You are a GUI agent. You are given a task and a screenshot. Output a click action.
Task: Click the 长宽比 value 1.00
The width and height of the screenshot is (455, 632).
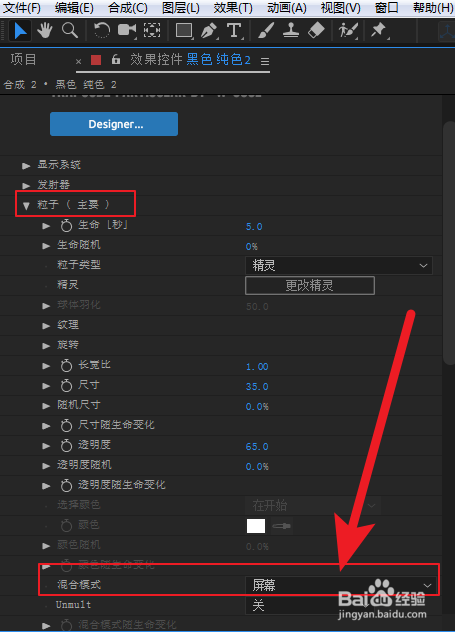click(x=257, y=366)
